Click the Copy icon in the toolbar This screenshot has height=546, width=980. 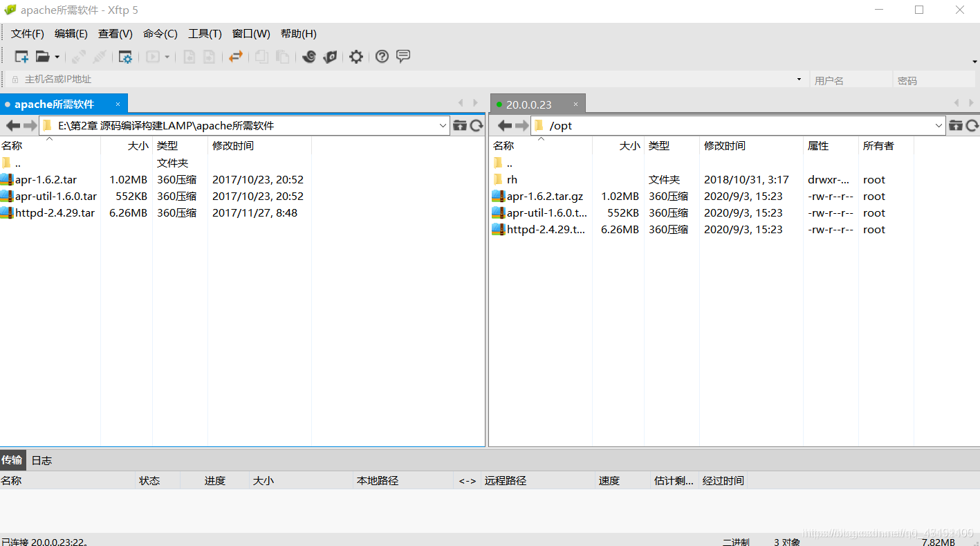(261, 57)
